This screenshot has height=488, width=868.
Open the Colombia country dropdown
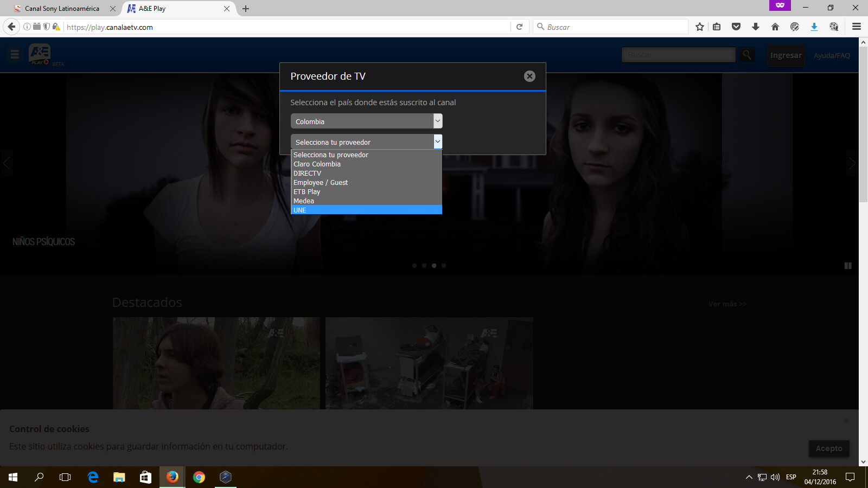(367, 121)
